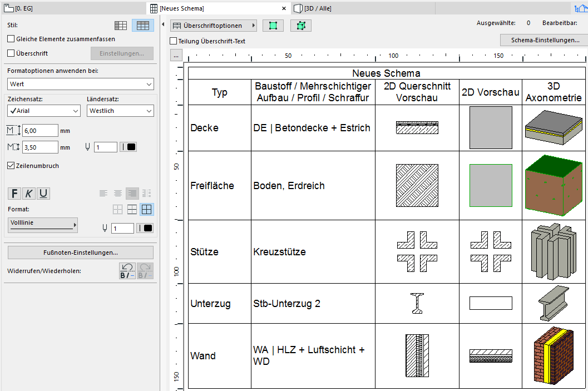Click the Fußnoten-Einstellungen button
This screenshot has height=391, width=588.
coord(80,253)
